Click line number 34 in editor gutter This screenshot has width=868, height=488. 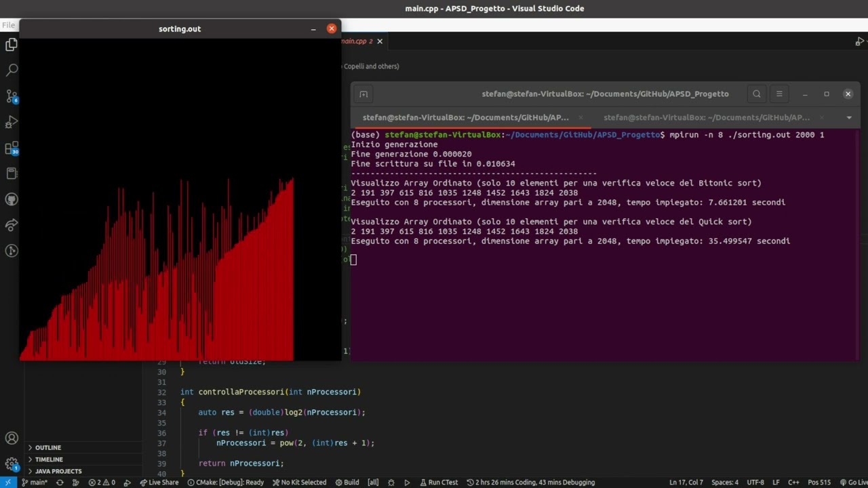coord(161,412)
